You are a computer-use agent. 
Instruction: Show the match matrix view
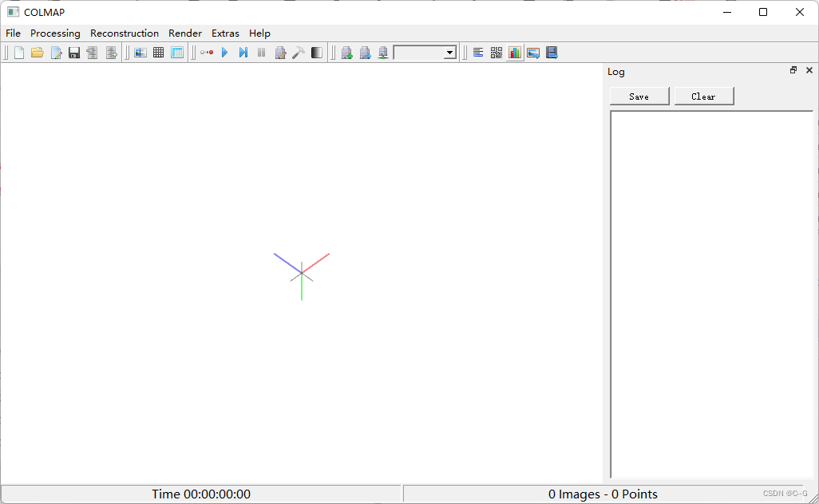click(496, 52)
